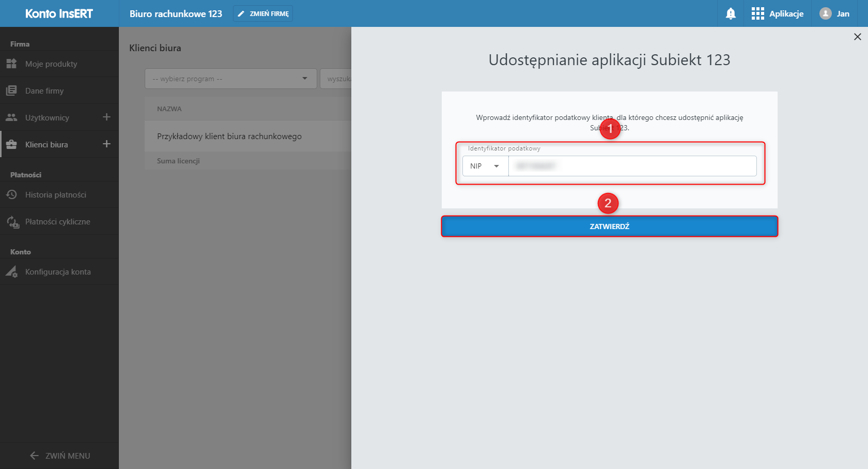This screenshot has height=469, width=868.
Task: Open the notifications bell
Action: 731,14
